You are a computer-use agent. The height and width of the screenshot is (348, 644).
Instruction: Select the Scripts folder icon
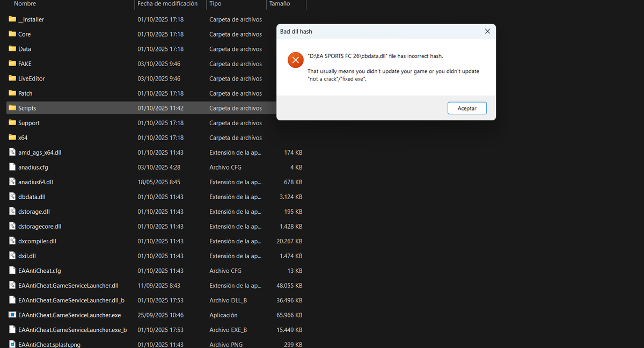click(12, 108)
